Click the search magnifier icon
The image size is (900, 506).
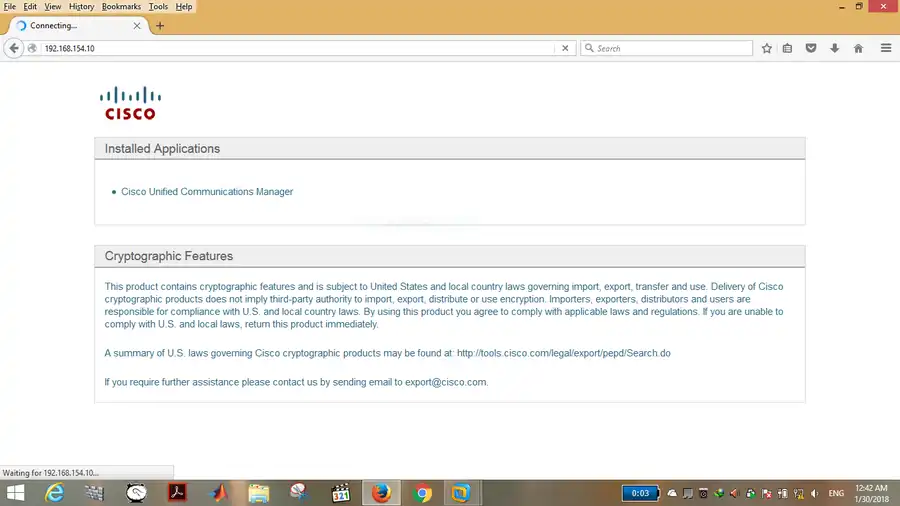coord(589,48)
